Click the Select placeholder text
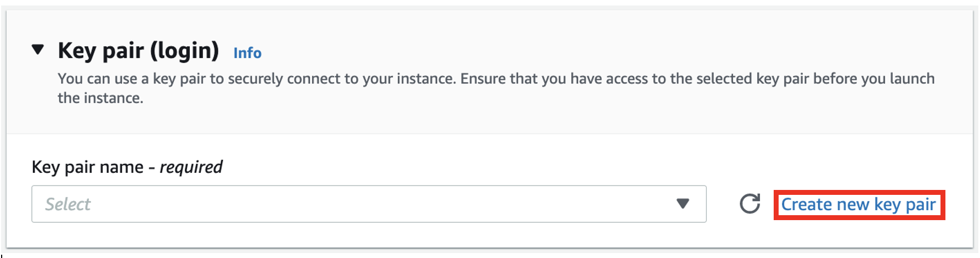980x258 pixels. coord(68,204)
